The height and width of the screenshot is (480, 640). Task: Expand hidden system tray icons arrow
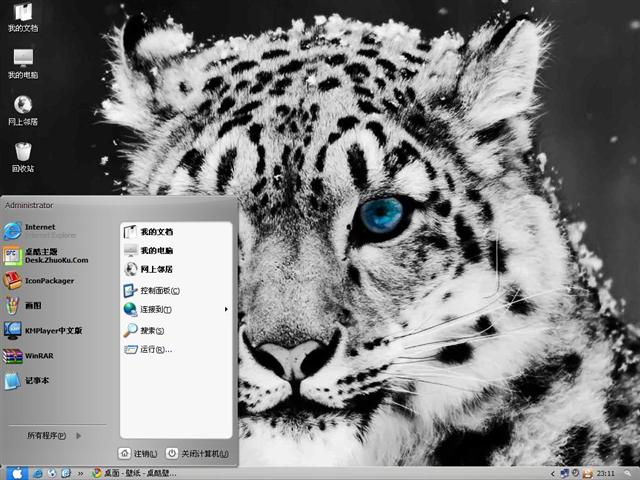[553, 473]
